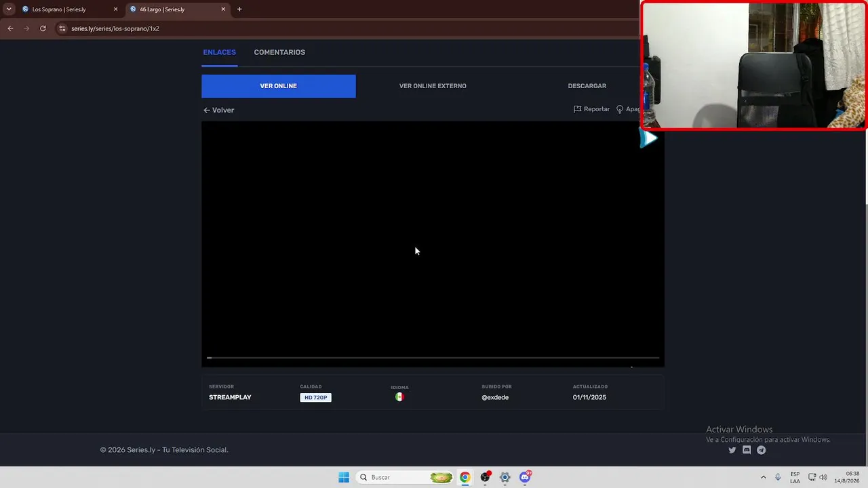Image resolution: width=868 pixels, height=488 pixels.
Task: Report this link with Reportar
Action: click(591, 109)
